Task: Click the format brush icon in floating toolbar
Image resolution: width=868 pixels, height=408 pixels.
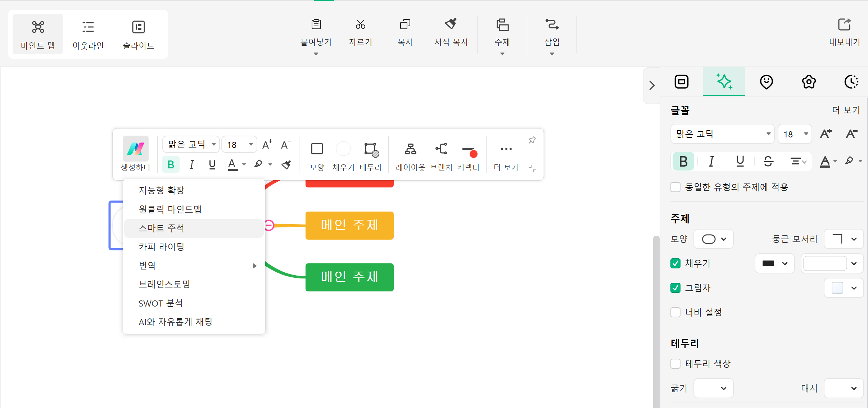Action: [286, 165]
